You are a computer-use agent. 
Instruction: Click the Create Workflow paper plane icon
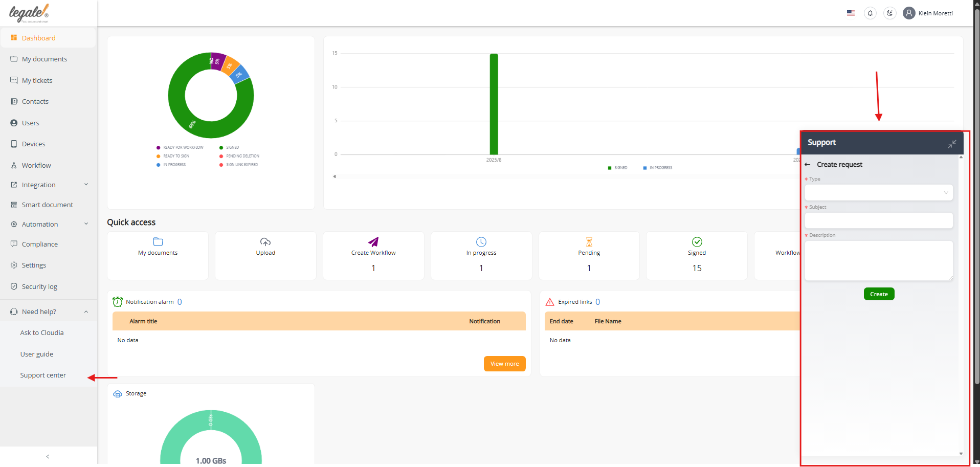coord(373,242)
